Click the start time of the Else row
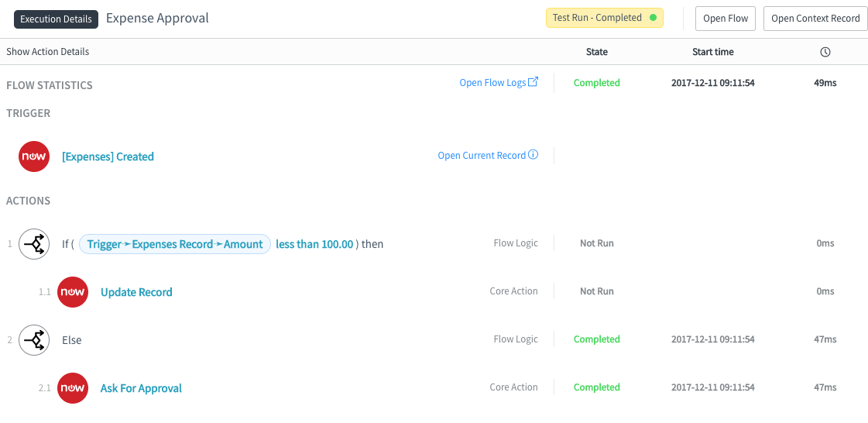Image resolution: width=868 pixels, height=423 pixels. [713, 339]
